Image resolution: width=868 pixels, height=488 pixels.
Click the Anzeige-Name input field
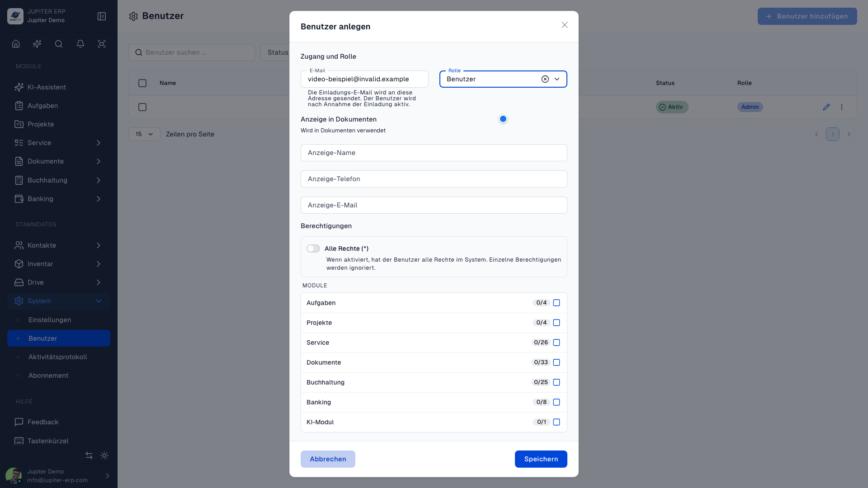tap(434, 153)
